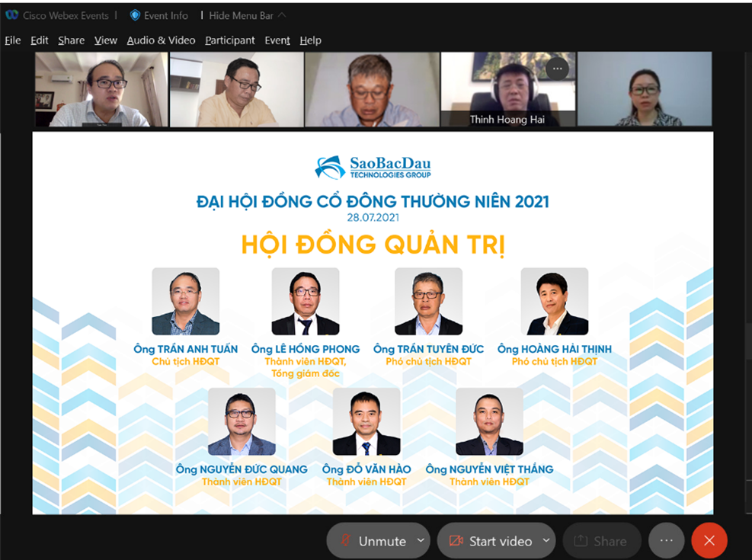The height and width of the screenshot is (560, 752).
Task: Open the Edit menu
Action: pyautogui.click(x=40, y=40)
